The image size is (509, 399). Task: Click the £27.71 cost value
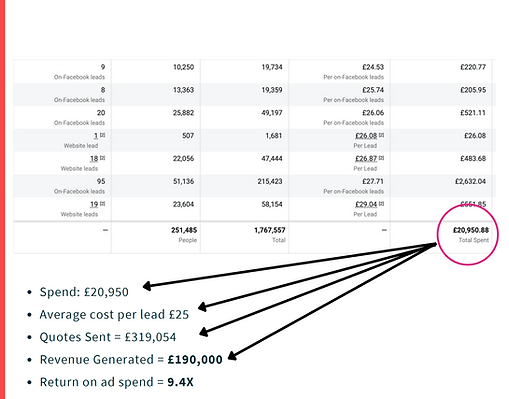[x=373, y=181]
